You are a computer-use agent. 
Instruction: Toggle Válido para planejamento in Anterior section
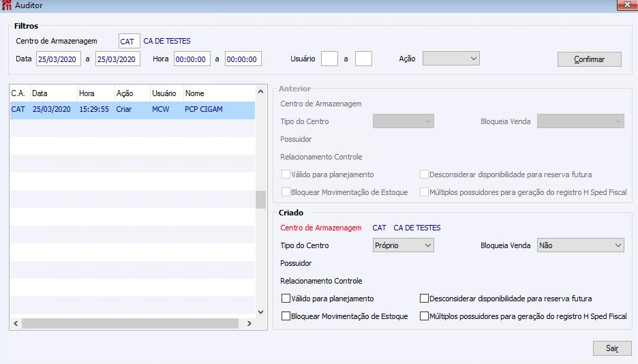click(286, 175)
